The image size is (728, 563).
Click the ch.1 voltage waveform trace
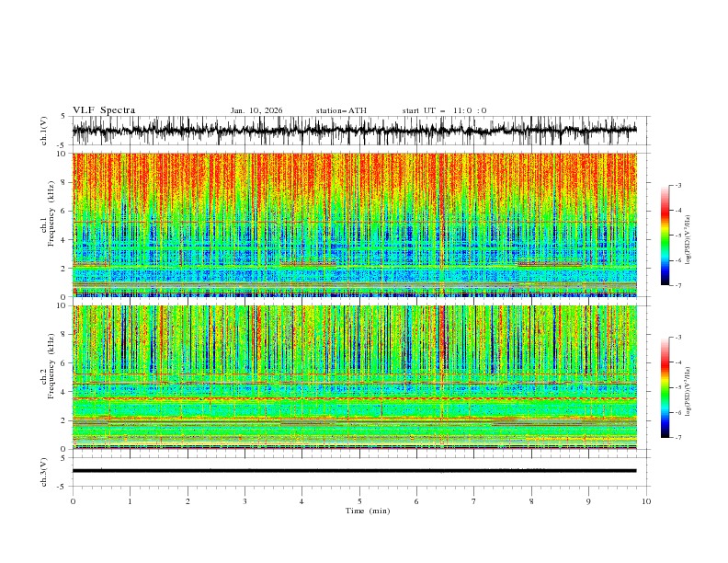click(355, 131)
